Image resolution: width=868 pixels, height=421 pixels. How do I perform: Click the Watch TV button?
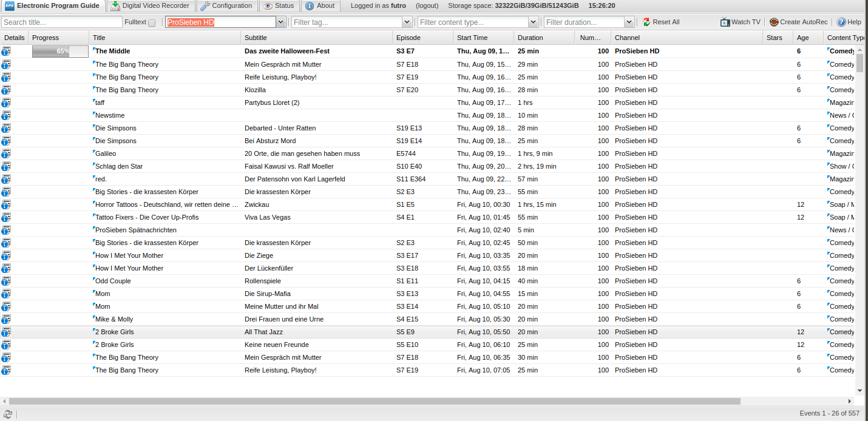click(741, 22)
